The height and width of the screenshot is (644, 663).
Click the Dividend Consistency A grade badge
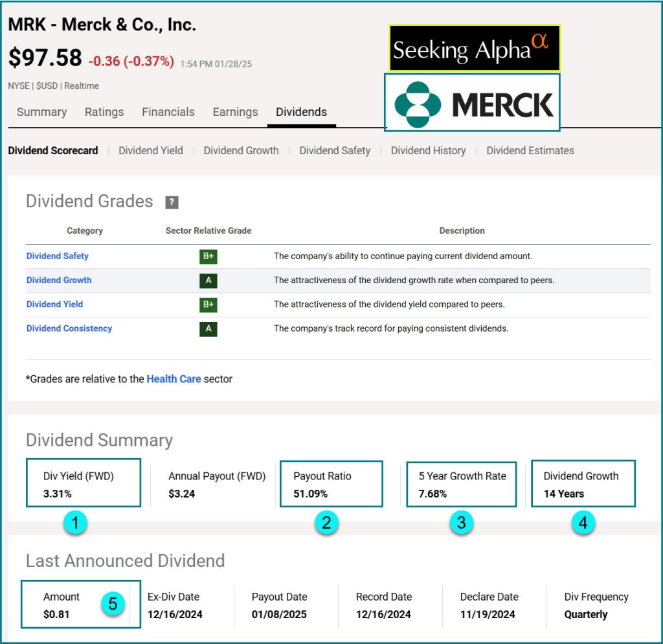(x=208, y=328)
